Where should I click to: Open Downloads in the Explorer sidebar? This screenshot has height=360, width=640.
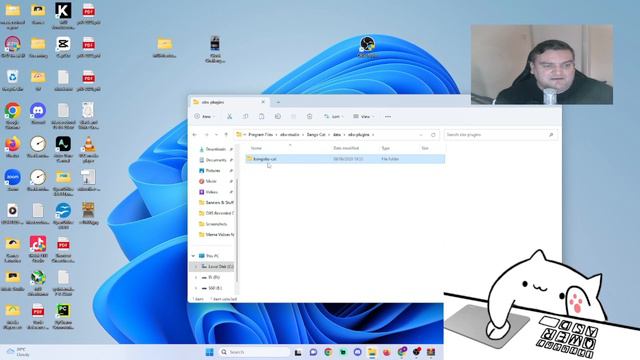pos(215,149)
